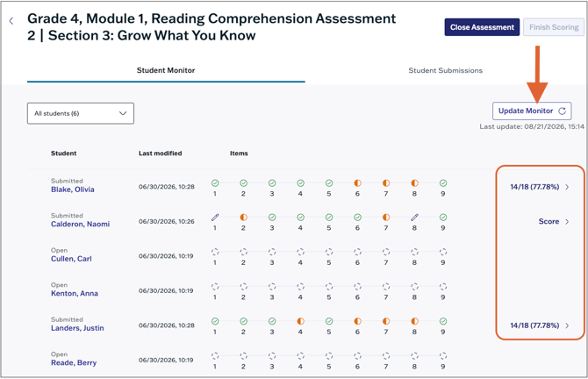The height and width of the screenshot is (379, 588).
Task: Click Calderon, Naomi item 3 green check icon
Action: 272,217
